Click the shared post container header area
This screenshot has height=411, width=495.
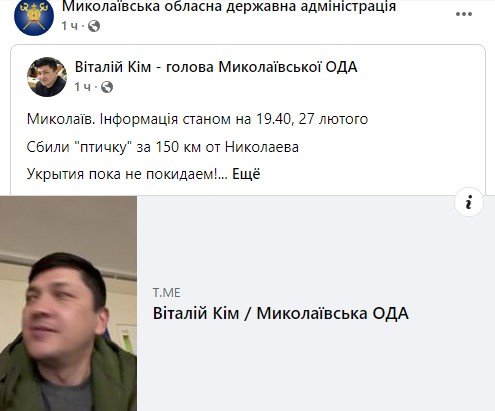tap(248, 77)
